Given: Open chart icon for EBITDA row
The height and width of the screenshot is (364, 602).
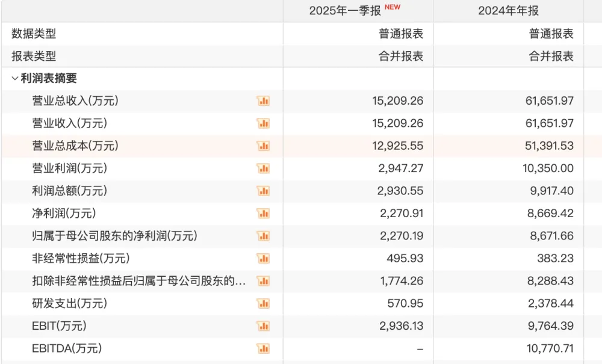Looking at the screenshot, I should point(264,348).
